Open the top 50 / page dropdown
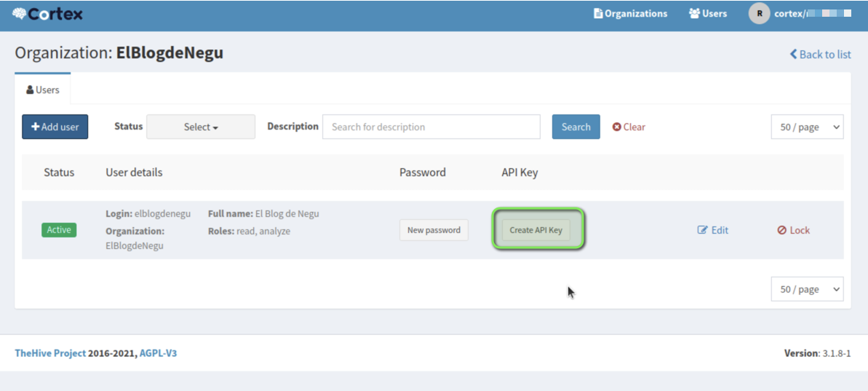This screenshot has height=391, width=868. 807,127
